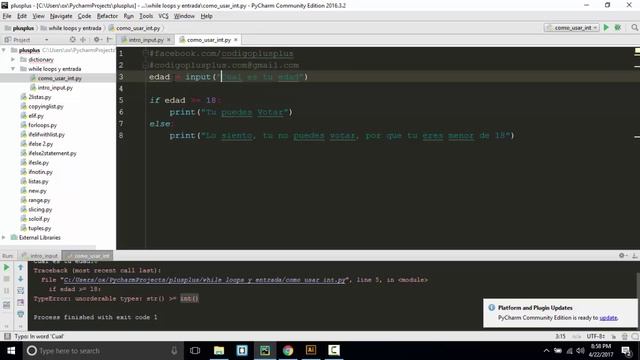Close the intro_input.py editor tab
Screen dimensions: 640x360
(x=169, y=40)
